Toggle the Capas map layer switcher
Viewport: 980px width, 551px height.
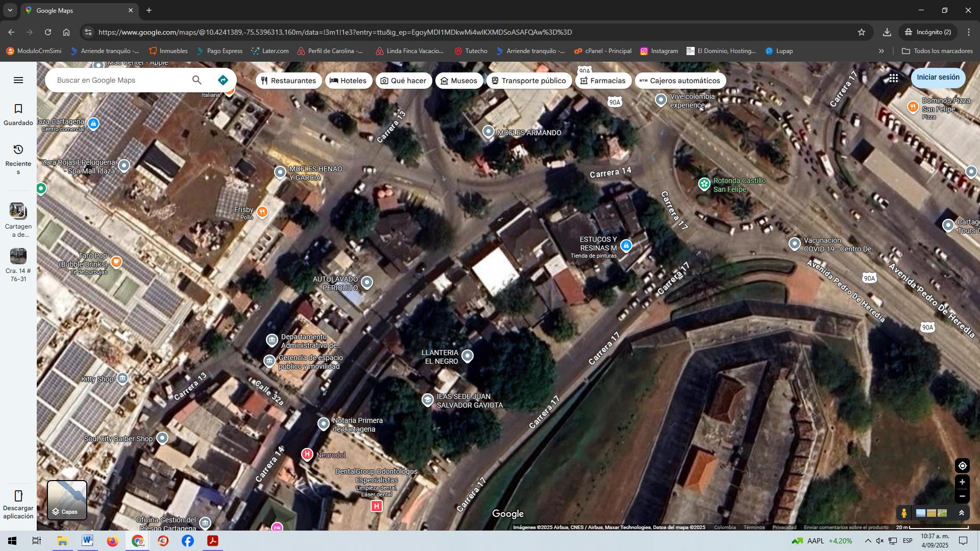pyautogui.click(x=67, y=500)
